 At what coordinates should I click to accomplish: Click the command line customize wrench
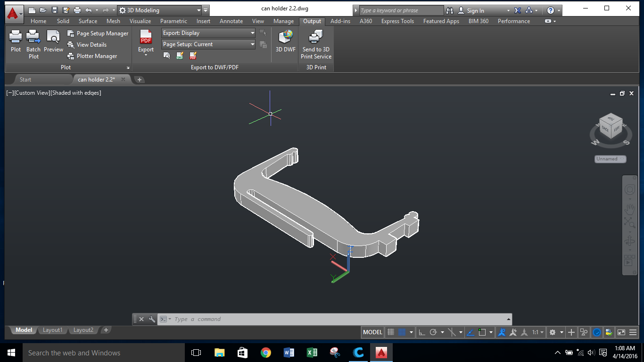pos(152,319)
